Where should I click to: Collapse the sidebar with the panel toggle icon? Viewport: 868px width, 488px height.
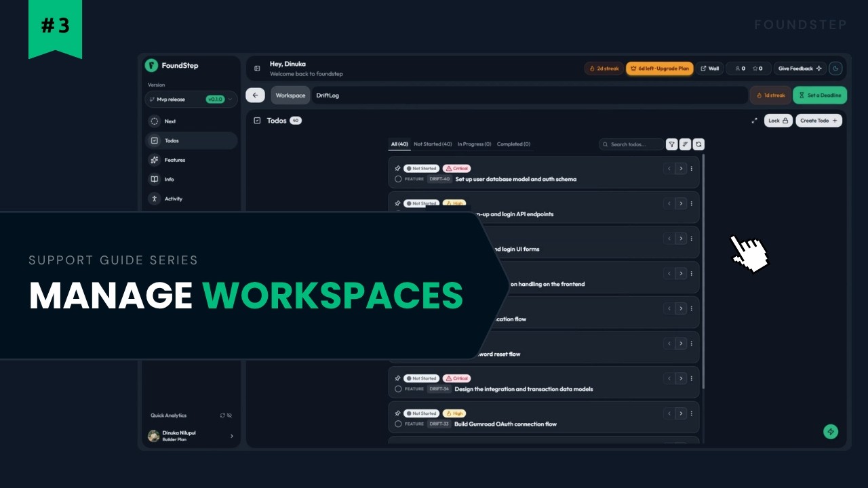click(x=257, y=68)
